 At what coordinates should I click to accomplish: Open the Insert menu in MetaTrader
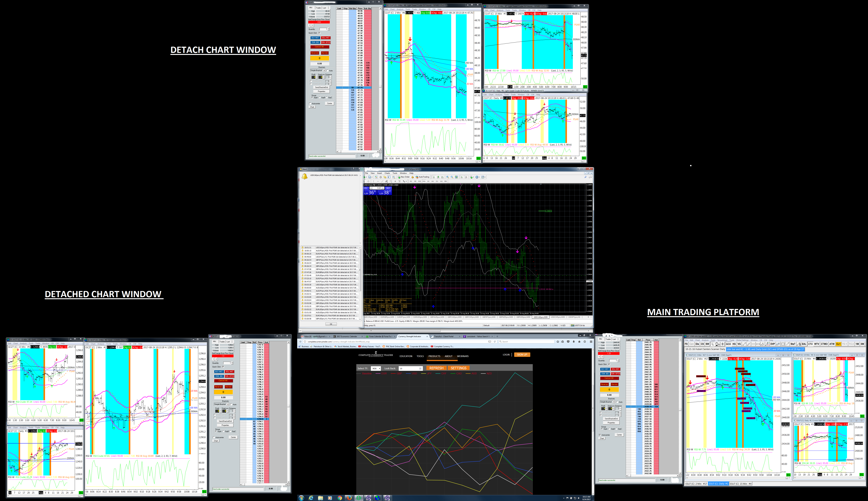point(379,173)
